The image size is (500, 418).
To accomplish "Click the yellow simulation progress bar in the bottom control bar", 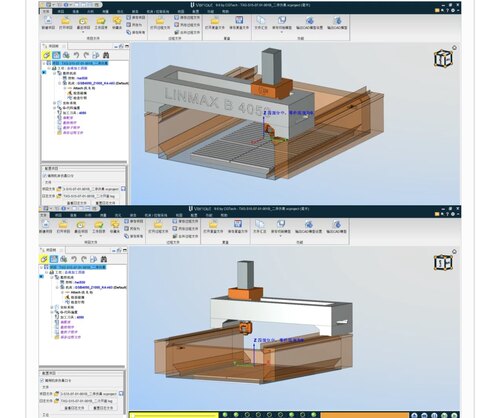I will (x=174, y=415).
